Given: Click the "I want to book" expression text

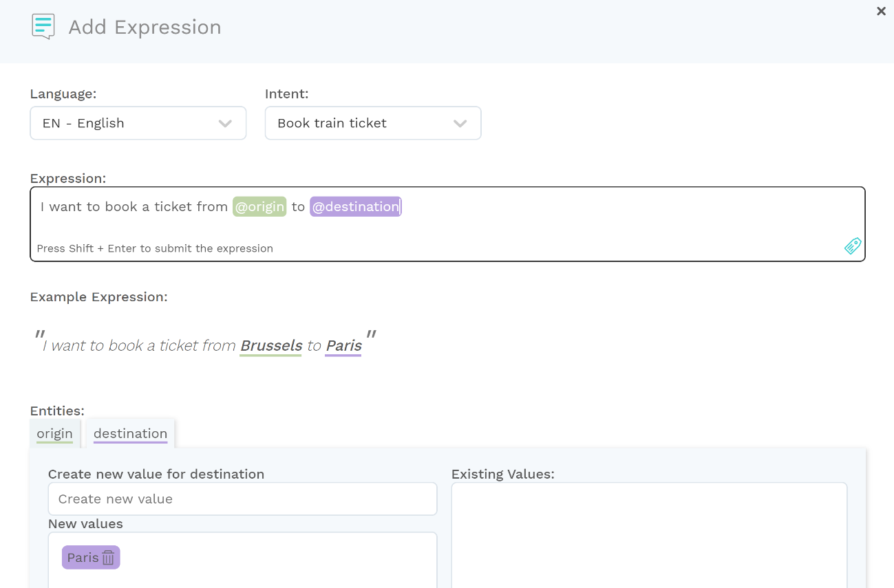Looking at the screenshot, I should [x=134, y=206].
